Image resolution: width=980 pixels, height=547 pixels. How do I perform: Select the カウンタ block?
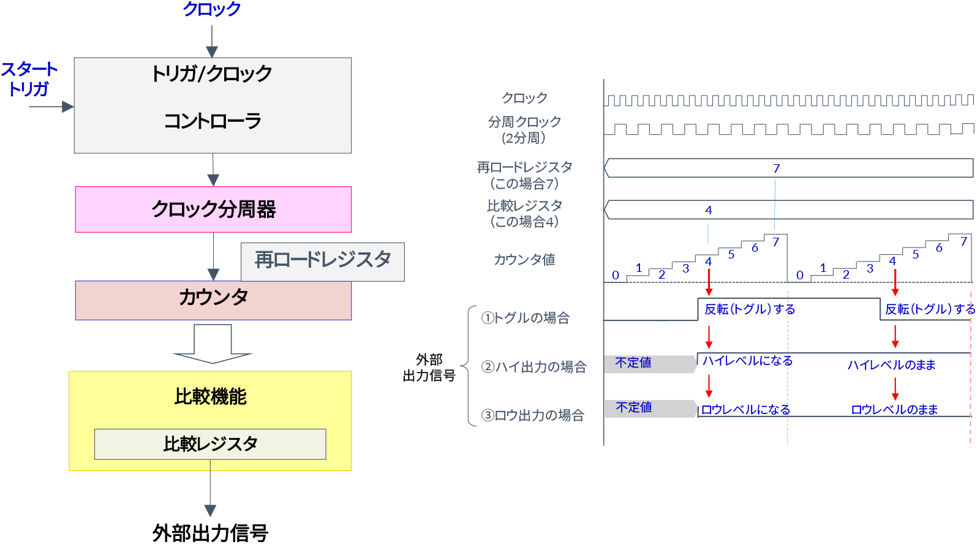click(x=213, y=300)
